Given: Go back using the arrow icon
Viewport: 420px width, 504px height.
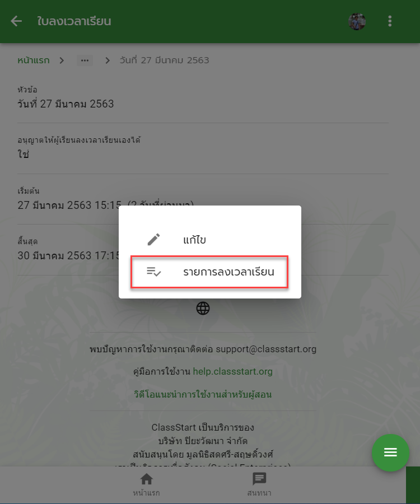Looking at the screenshot, I should [x=16, y=21].
